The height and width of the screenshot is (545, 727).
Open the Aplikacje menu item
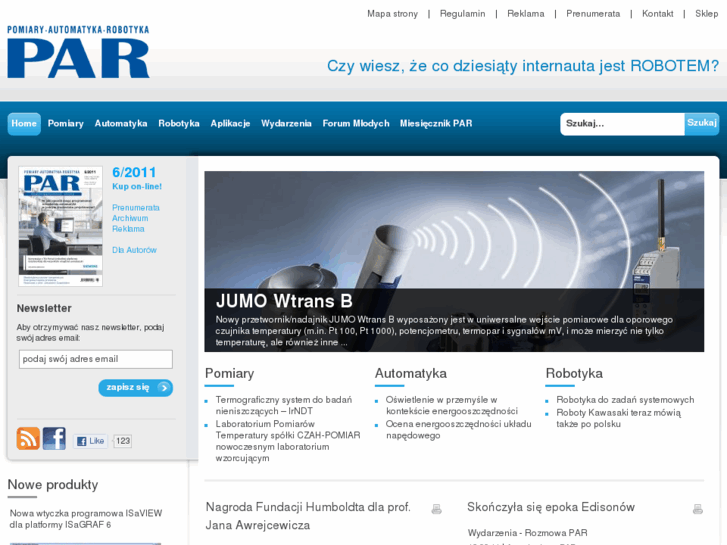pos(230,123)
